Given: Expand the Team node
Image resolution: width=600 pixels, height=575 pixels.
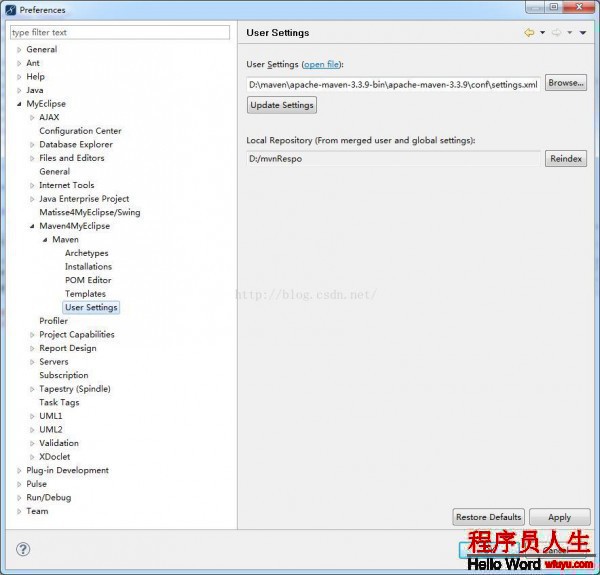Looking at the screenshot, I should click(19, 511).
